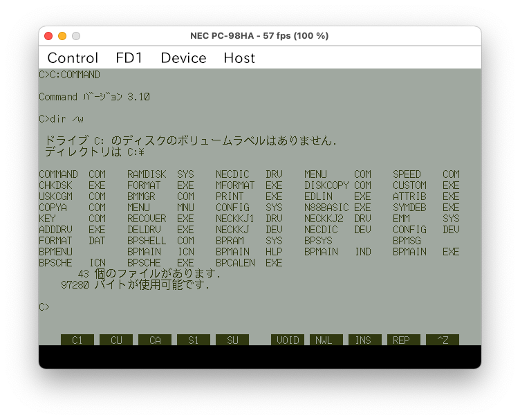Open the Device menu

[x=183, y=57]
